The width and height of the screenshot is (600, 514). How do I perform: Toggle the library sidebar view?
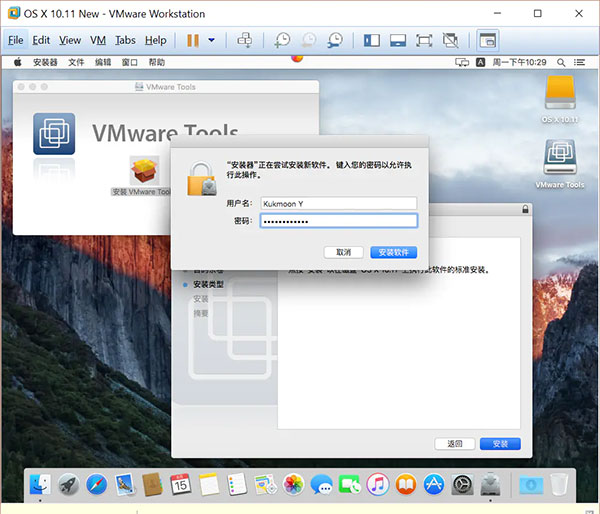tap(372, 40)
